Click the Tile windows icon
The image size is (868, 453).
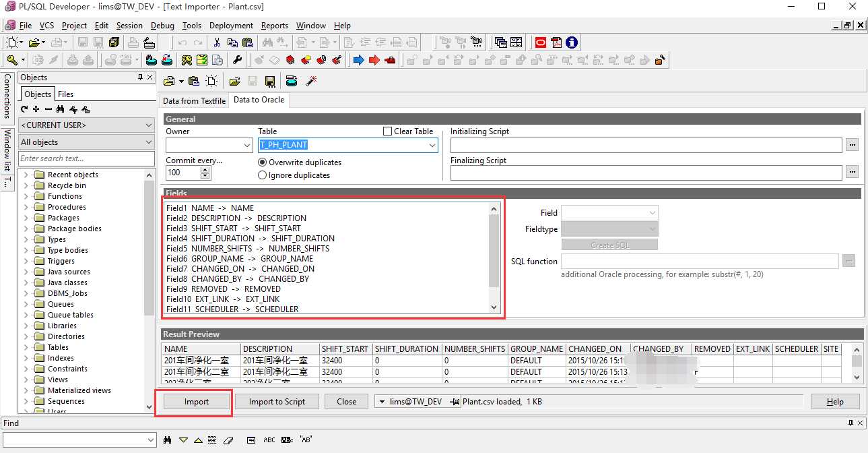(516, 42)
